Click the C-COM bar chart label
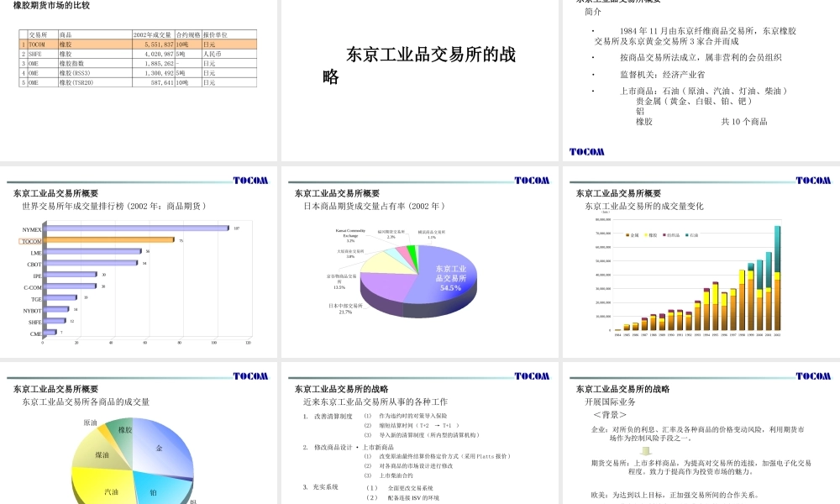The image size is (840, 504). 33,287
